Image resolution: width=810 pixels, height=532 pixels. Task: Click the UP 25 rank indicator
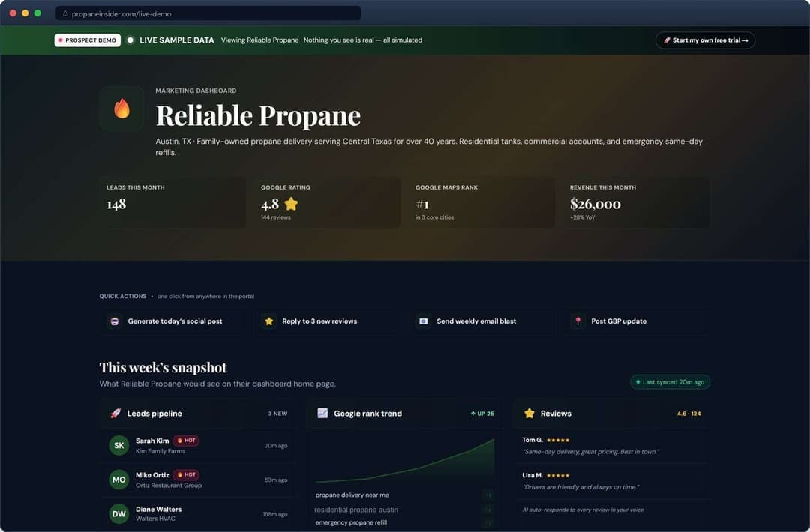[x=482, y=414]
